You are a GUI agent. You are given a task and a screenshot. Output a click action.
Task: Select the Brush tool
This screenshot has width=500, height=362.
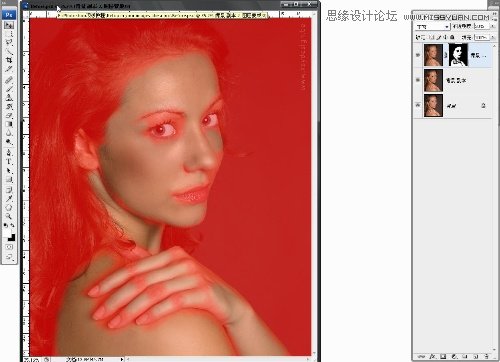pos(9,89)
